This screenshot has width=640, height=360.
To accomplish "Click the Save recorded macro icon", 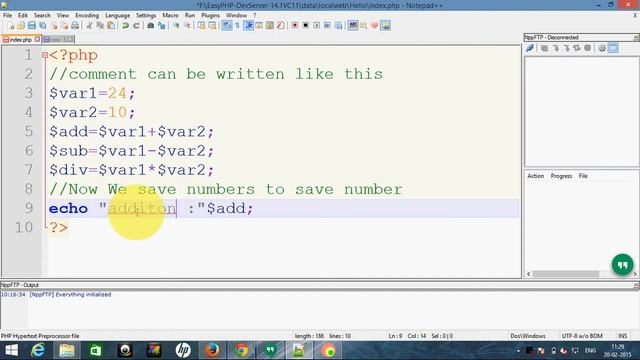I will pos(338,26).
